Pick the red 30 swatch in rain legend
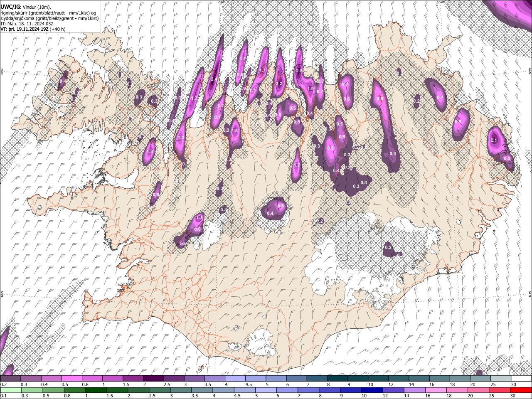This screenshot has width=532, height=399. point(521,390)
